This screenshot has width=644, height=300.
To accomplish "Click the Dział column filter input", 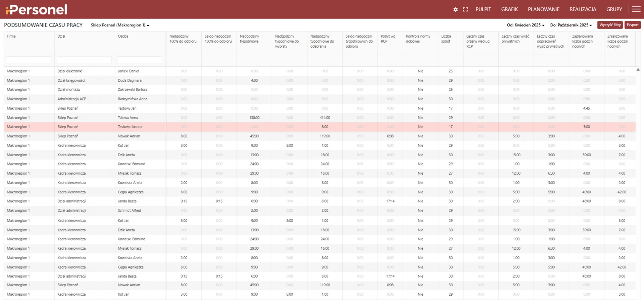I will 84,60.
